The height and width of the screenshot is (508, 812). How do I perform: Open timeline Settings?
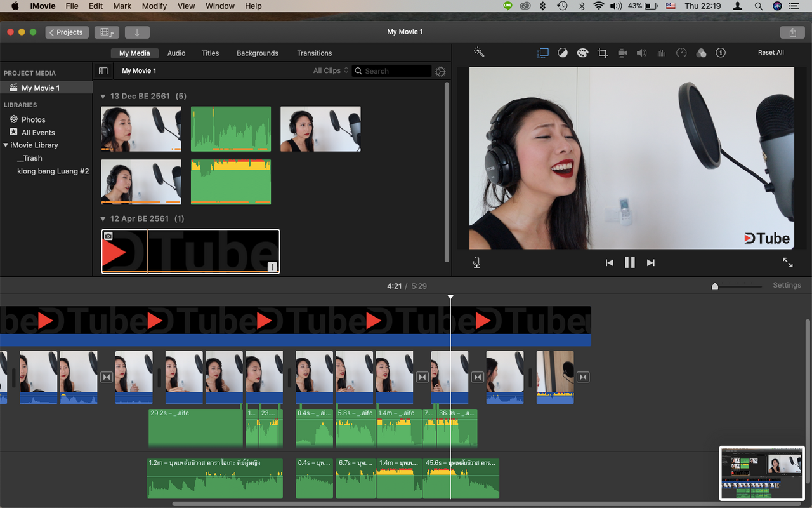pos(787,285)
